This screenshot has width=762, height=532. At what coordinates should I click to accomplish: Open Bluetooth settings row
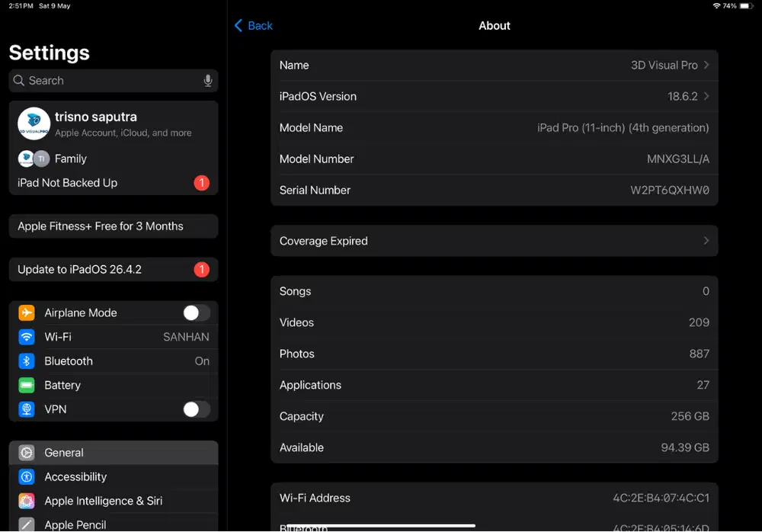(114, 361)
